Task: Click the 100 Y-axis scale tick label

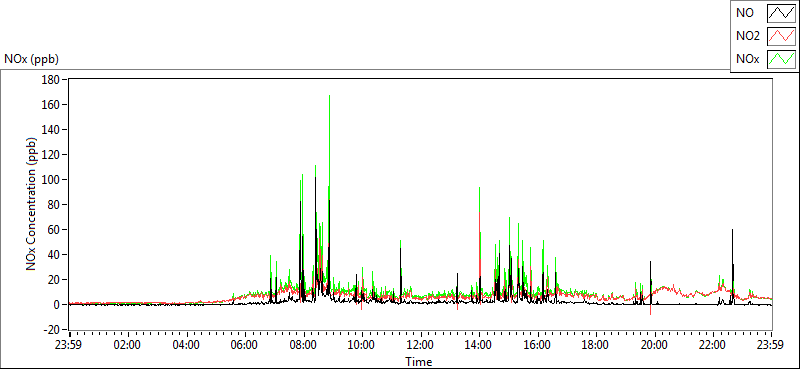Action: coord(53,180)
